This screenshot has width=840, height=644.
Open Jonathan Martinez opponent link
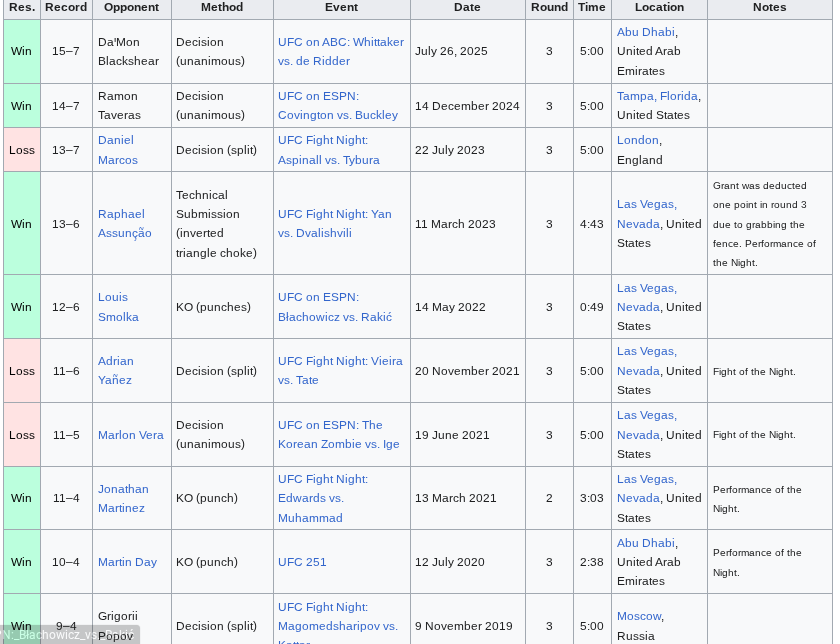[123, 498]
